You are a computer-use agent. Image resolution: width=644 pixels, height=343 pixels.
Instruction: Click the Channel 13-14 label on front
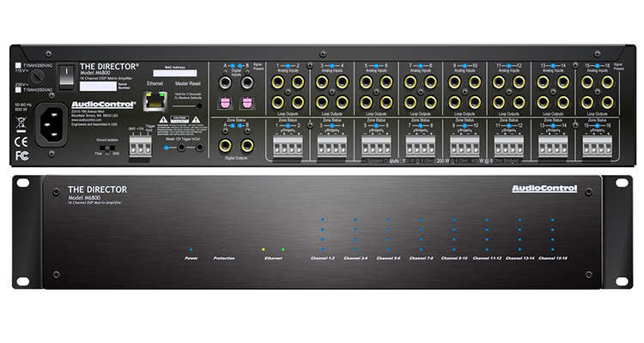click(520, 258)
